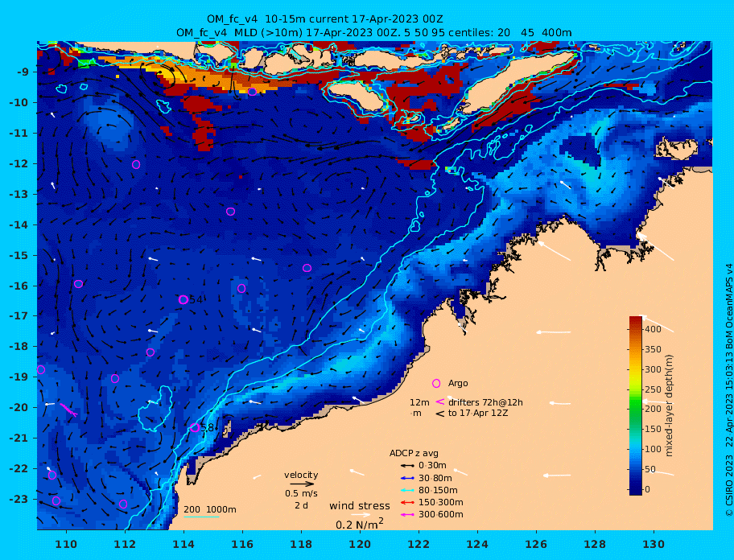
Task: Click the '130' longitude axis label
Action: [x=654, y=544]
